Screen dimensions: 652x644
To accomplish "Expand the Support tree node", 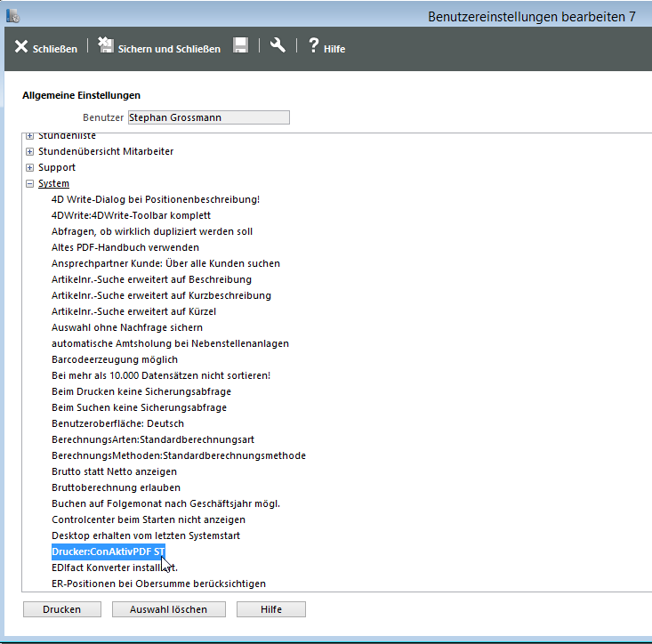I will [30, 167].
